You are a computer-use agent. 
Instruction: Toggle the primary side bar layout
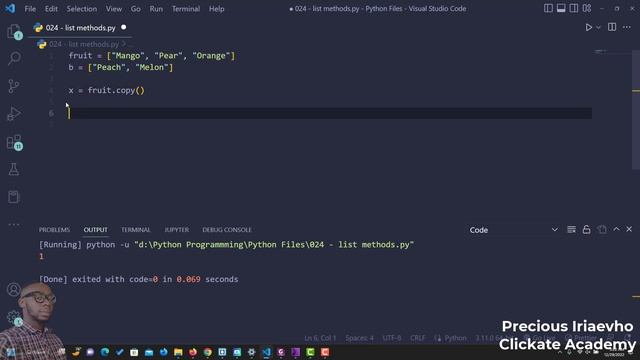click(x=548, y=8)
